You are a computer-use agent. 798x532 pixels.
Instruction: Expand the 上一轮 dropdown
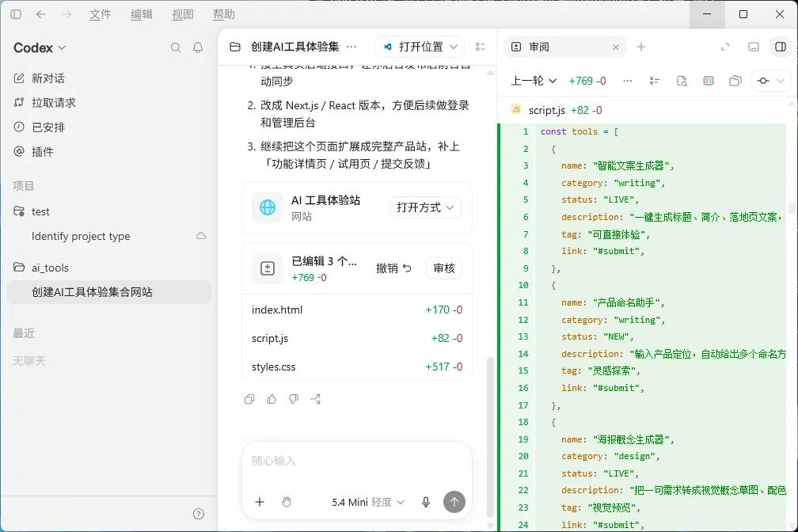pos(534,81)
